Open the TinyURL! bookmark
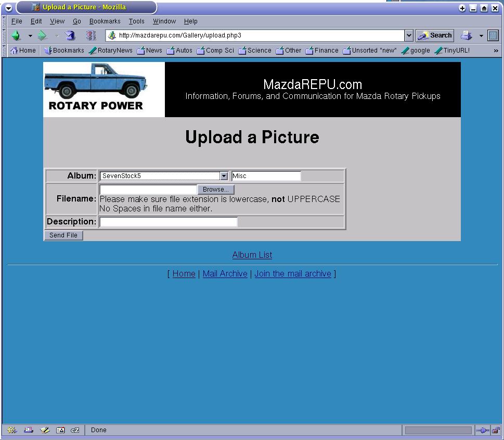 point(452,51)
